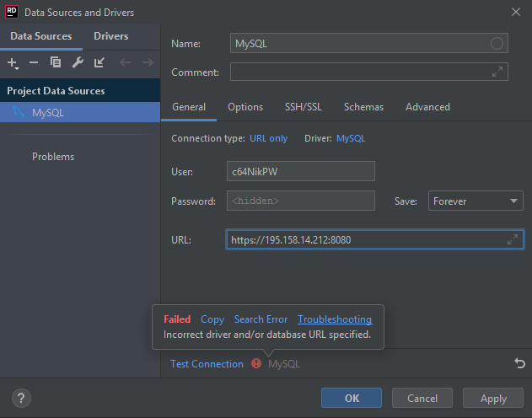The width and height of the screenshot is (532, 418).
Task: Open the General tab
Action: point(189,107)
